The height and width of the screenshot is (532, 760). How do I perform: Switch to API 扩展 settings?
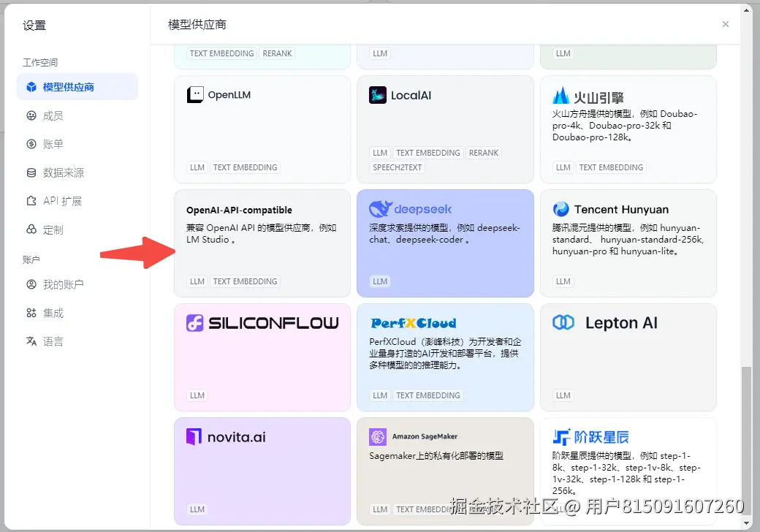[77, 200]
